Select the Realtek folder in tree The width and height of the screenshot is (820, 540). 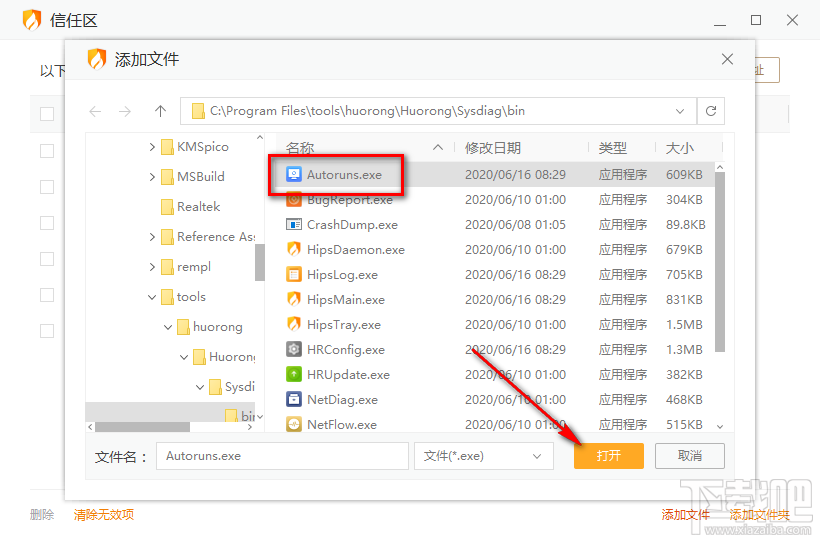click(198, 207)
